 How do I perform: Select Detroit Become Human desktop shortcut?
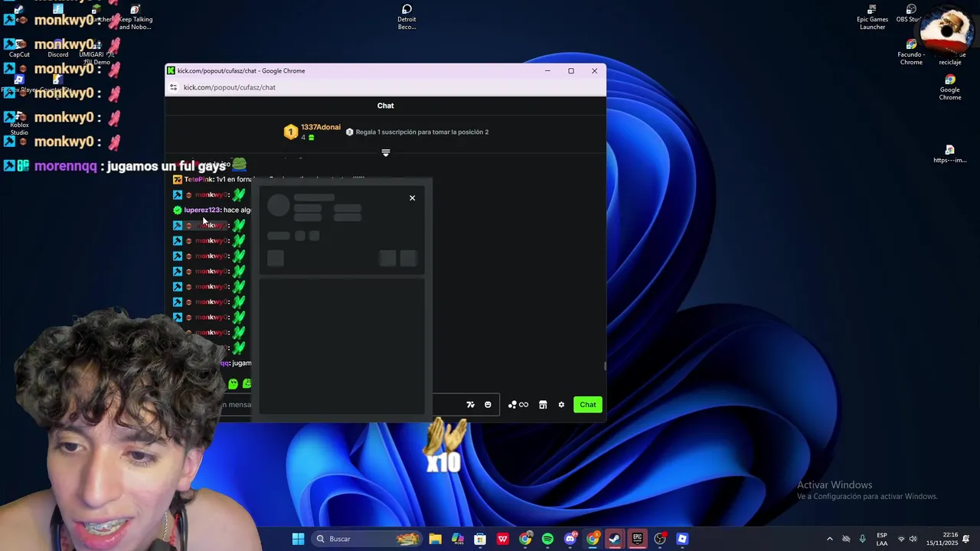[x=407, y=18]
